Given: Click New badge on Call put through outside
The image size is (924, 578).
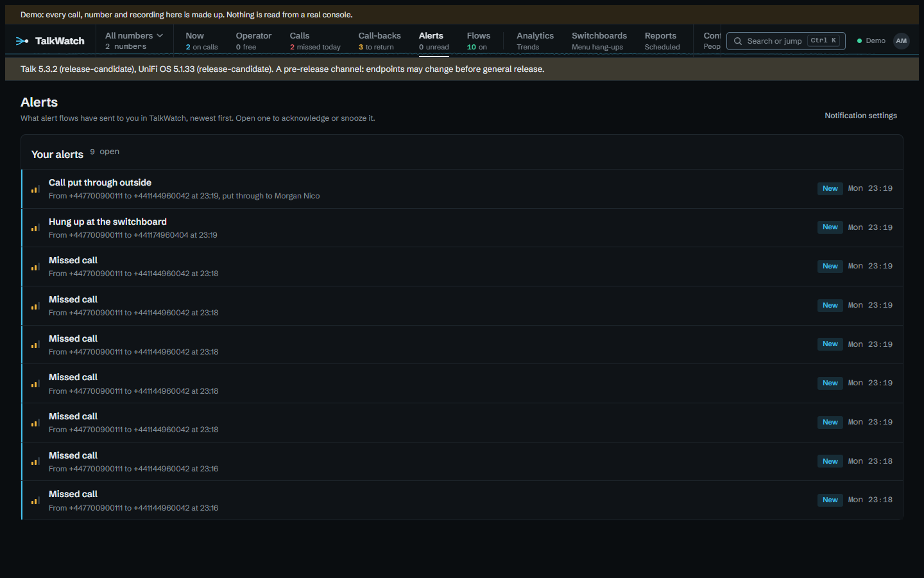Looking at the screenshot, I should click(x=830, y=189).
